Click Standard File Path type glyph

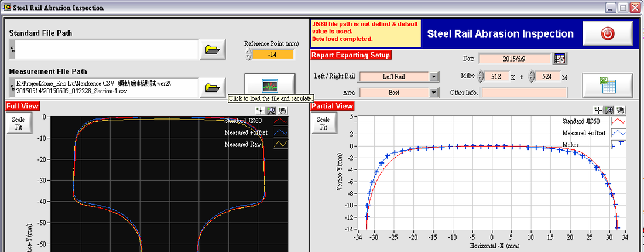(12, 50)
